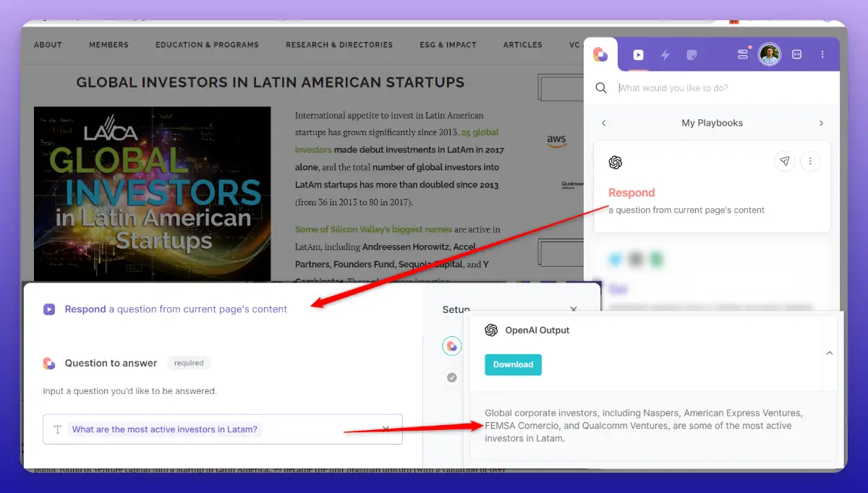The image size is (868, 493).
Task: Click the question input containing 'most active investors'
Action: tap(223, 429)
